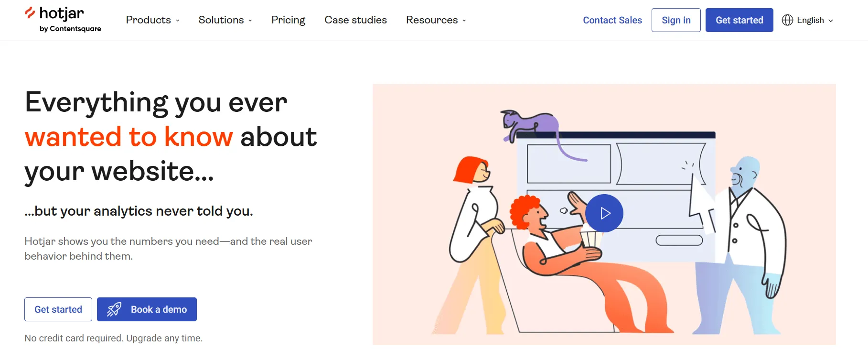The image size is (868, 361).
Task: Click the rocket icon on Book a demo
Action: pyautogui.click(x=114, y=309)
